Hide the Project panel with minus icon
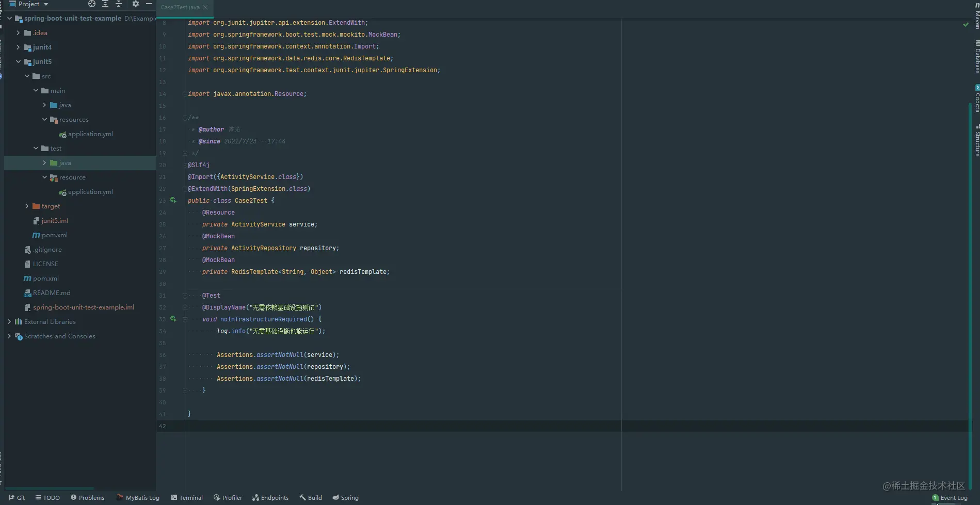Image resolution: width=980 pixels, height=505 pixels. [149, 4]
